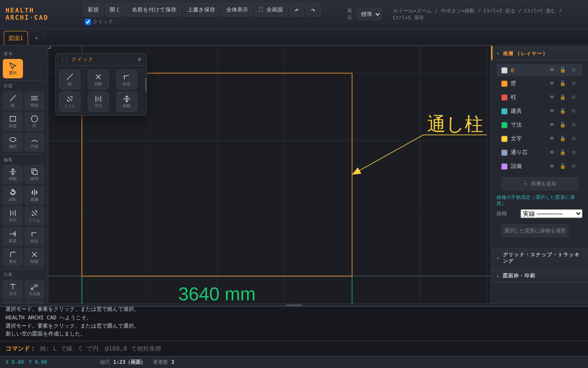Open settings gear for 壁 layer
Screen dimensions: 588x368
point(574,83)
